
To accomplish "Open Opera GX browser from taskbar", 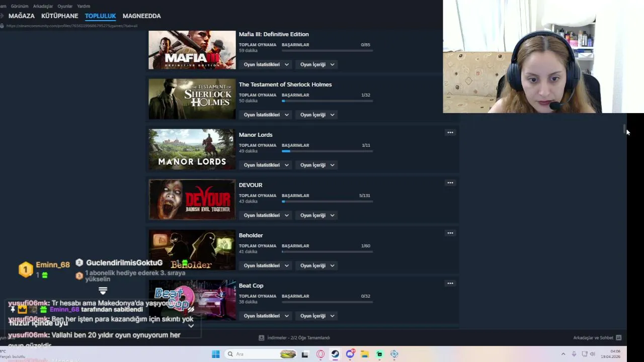I will [x=320, y=354].
